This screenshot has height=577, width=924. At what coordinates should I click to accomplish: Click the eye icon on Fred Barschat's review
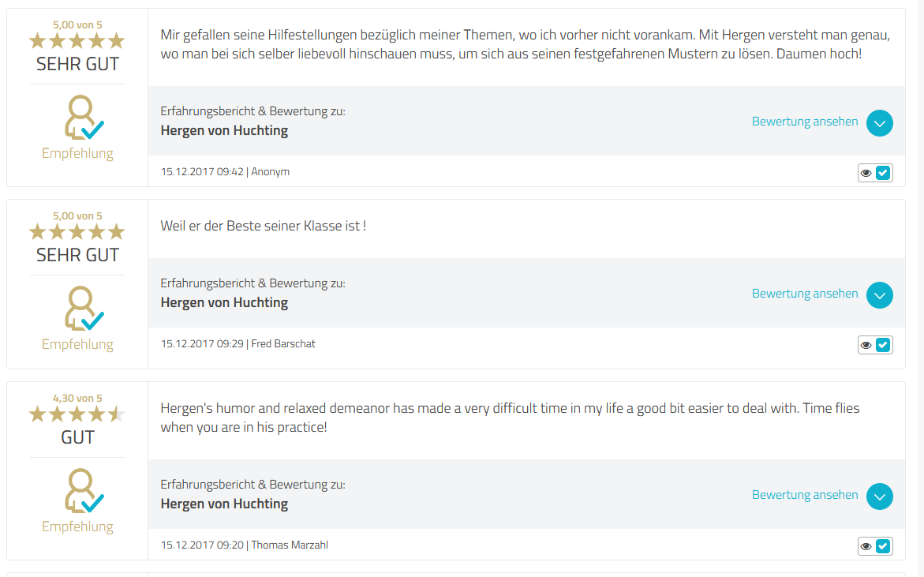(866, 345)
